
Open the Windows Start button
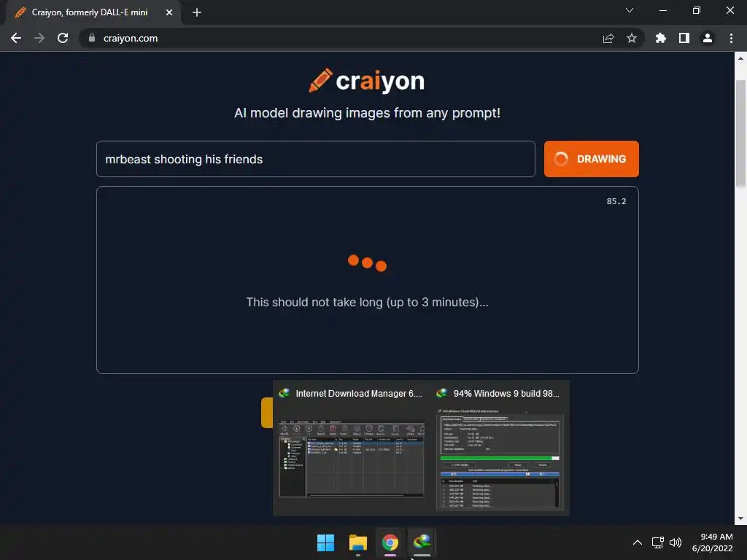point(326,542)
